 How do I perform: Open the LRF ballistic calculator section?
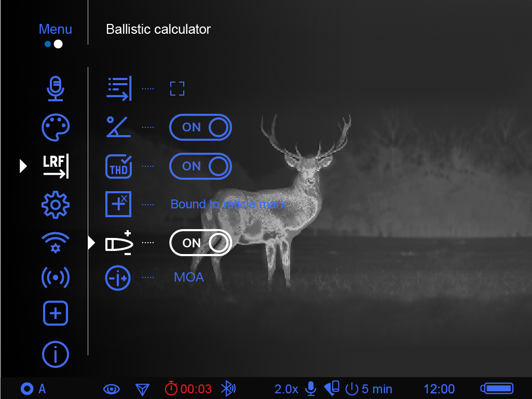pyautogui.click(x=56, y=166)
